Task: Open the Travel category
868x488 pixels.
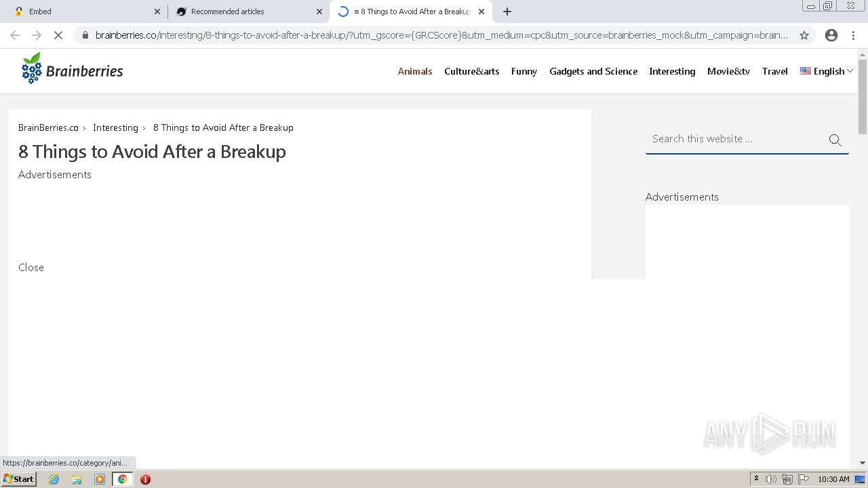Action: [775, 71]
